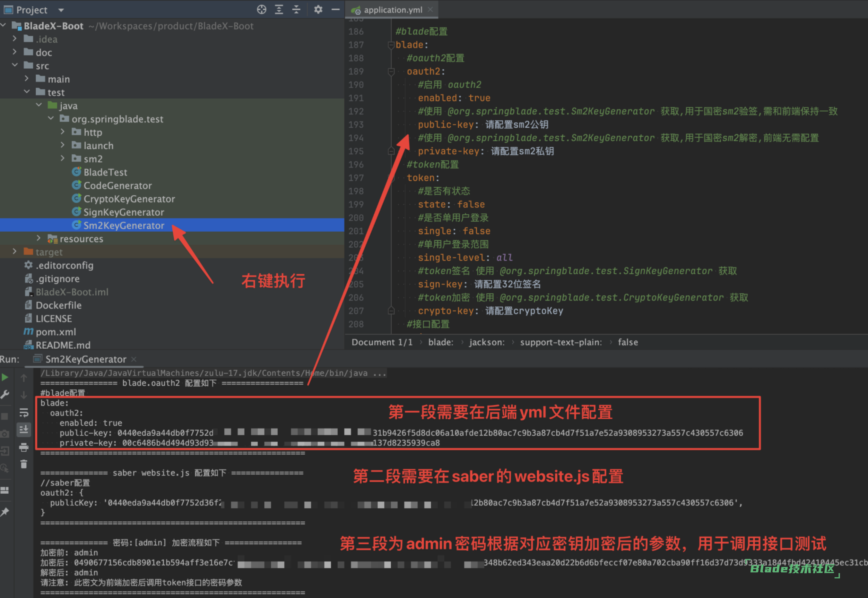
Task: Click fold marker on oauth2: line 189
Action: click(x=391, y=72)
